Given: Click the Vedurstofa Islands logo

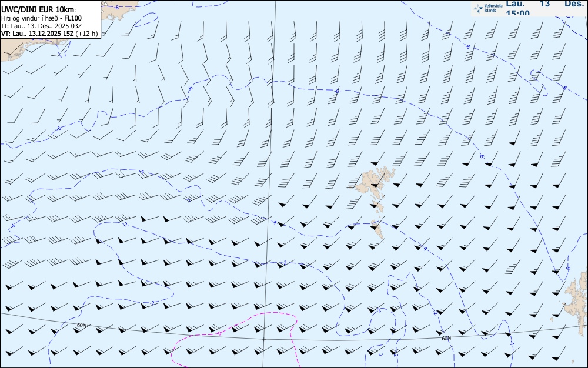Looking at the screenshot, I should click(487, 8).
